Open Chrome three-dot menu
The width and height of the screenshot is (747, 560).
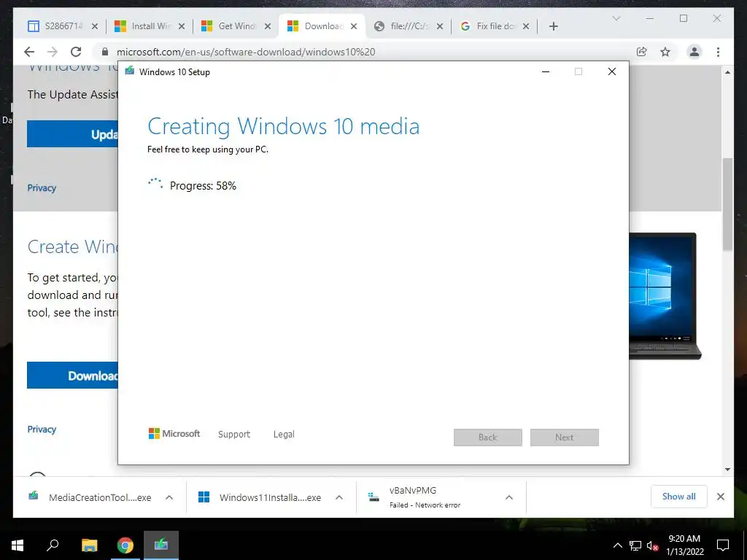(x=718, y=52)
